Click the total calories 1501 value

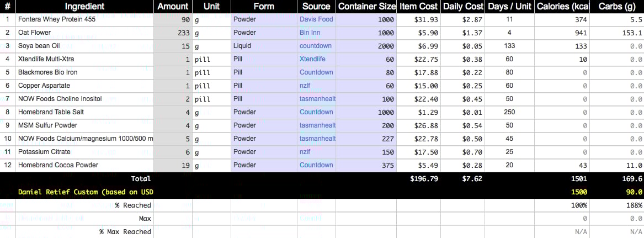tap(579, 179)
